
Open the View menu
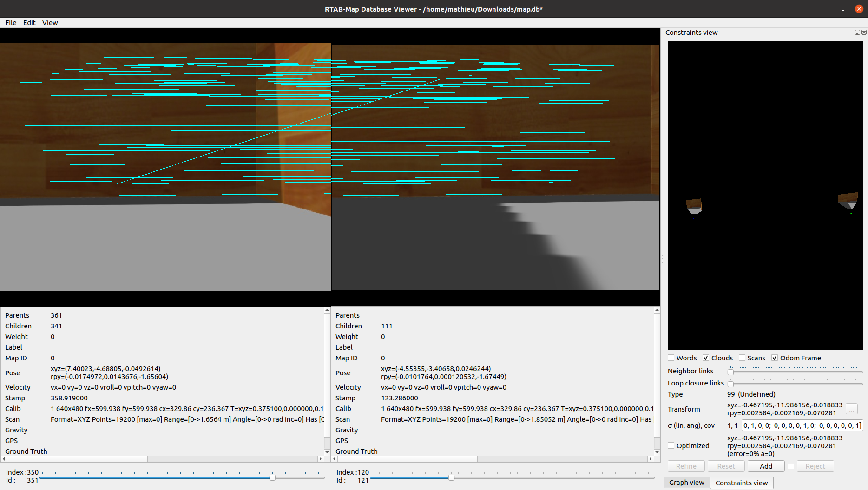tap(50, 23)
